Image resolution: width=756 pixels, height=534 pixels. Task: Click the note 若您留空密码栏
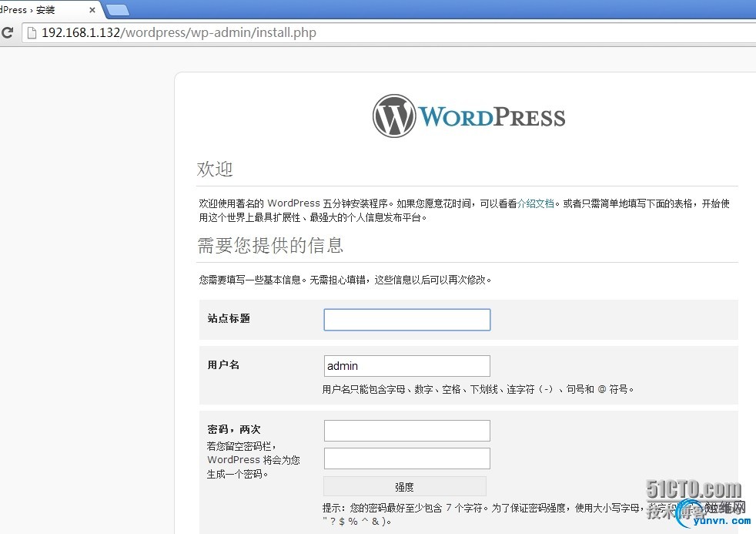pos(253,460)
